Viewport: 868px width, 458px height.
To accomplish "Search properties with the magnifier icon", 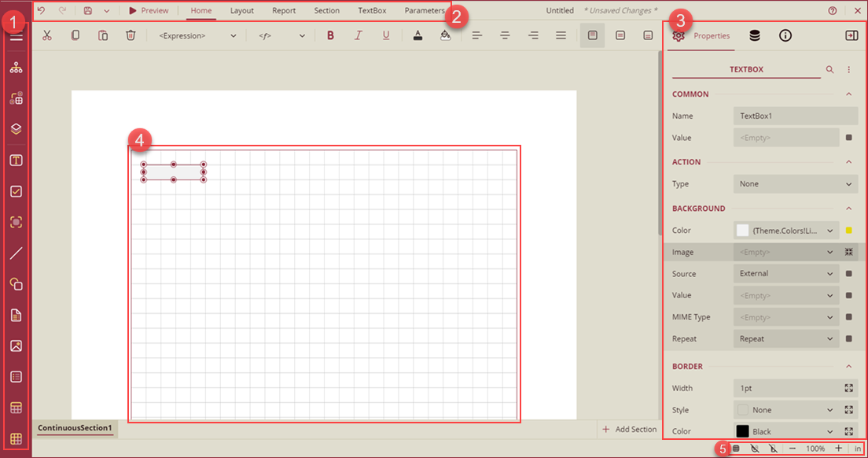I will point(829,69).
